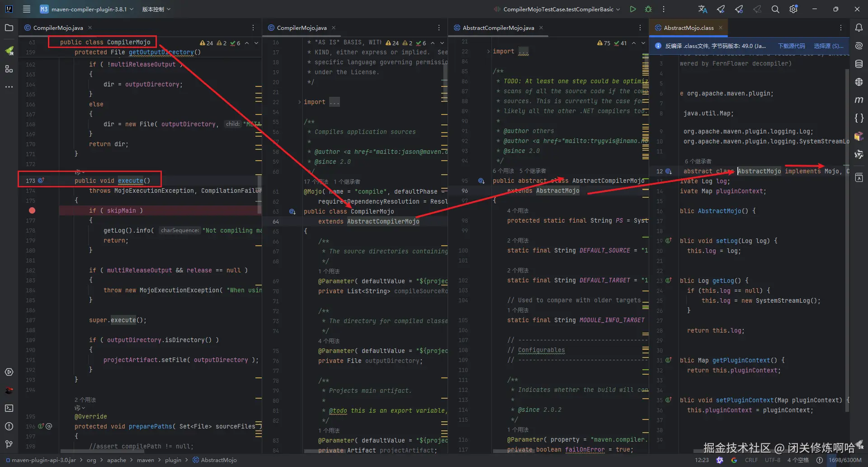Click the purple AI icon in the status bar
This screenshot has width=868, height=467.
[x=720, y=460]
